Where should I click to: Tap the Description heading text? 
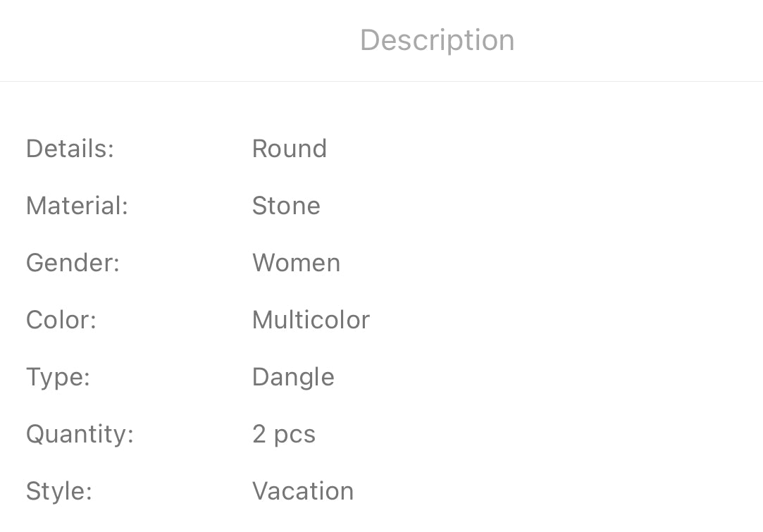point(437,40)
